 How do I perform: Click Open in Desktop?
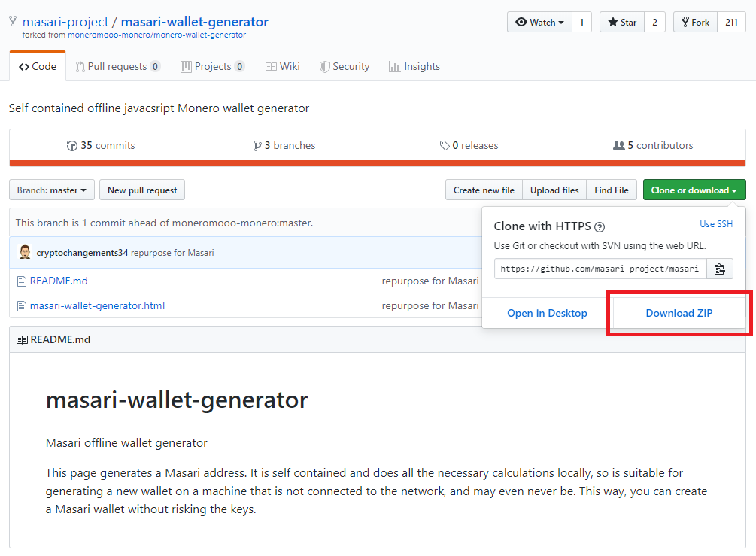(547, 314)
